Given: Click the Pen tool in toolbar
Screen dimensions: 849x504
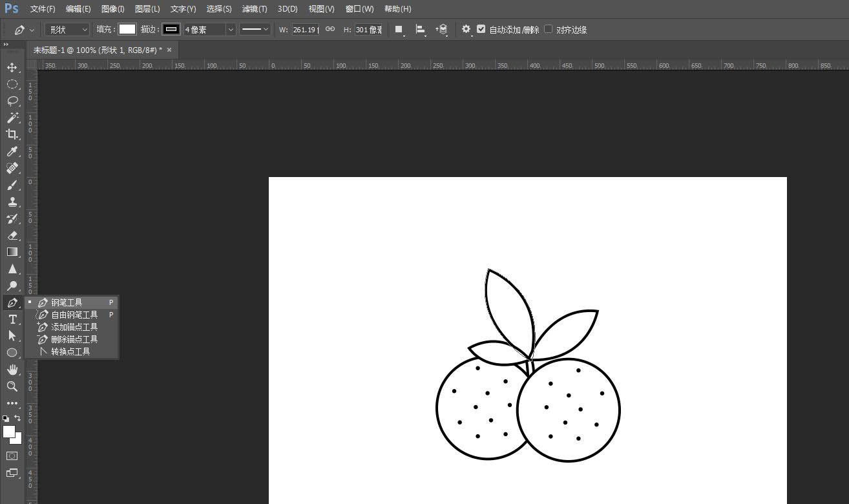Looking at the screenshot, I should [x=12, y=302].
